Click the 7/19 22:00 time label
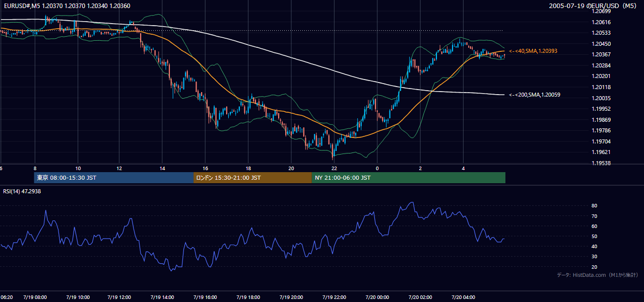 point(334,297)
